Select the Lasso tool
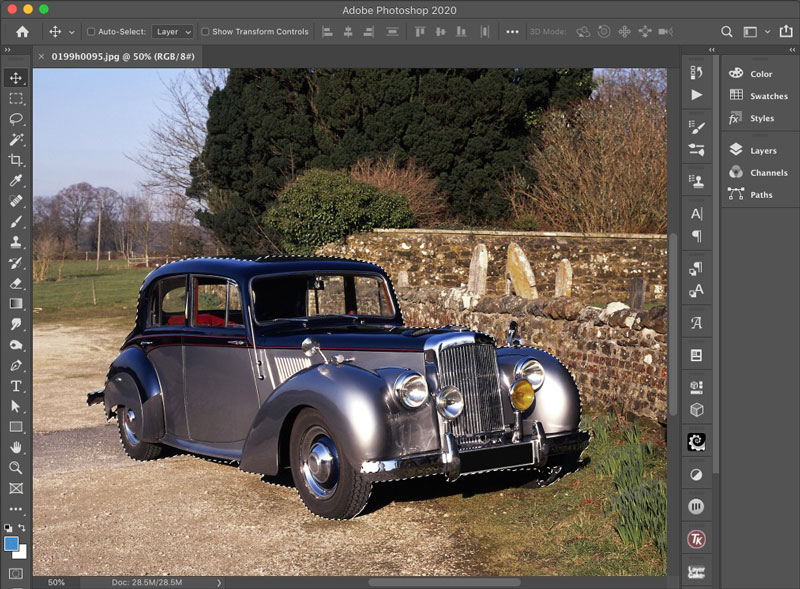800x589 pixels. click(x=16, y=119)
